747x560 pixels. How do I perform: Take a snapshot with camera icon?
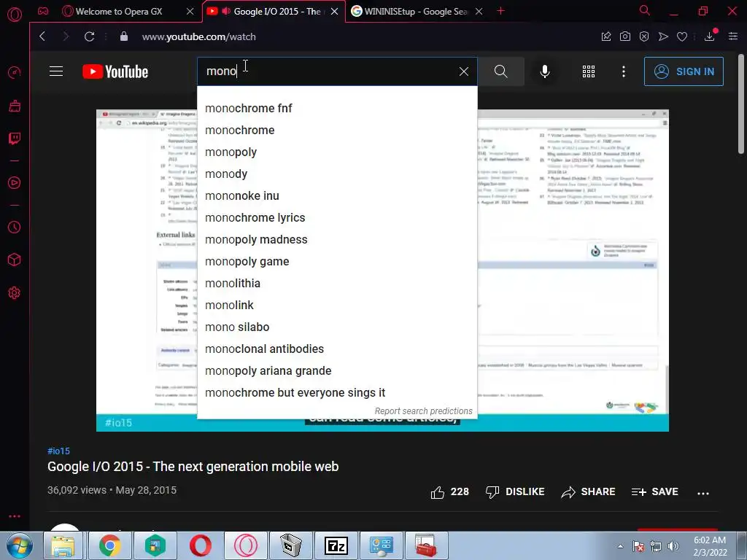(x=625, y=36)
